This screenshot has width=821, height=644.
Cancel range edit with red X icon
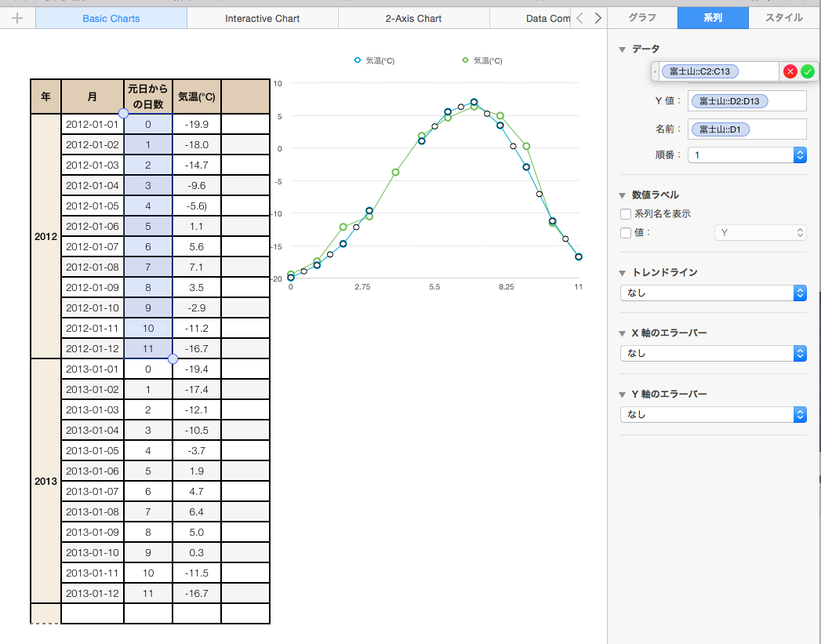click(x=790, y=71)
